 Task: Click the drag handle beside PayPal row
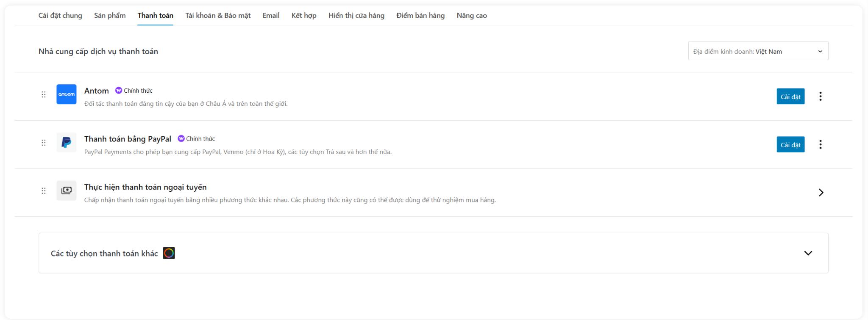(x=44, y=143)
